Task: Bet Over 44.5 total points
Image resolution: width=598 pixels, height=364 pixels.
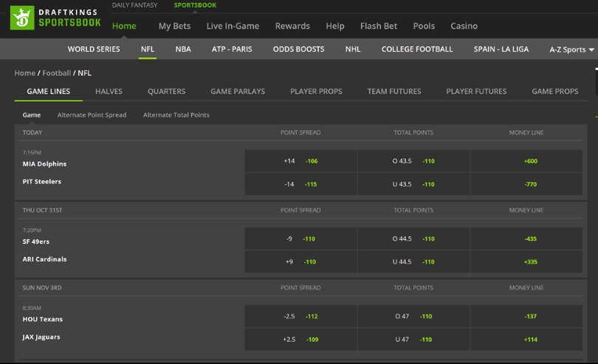Action: [413, 238]
